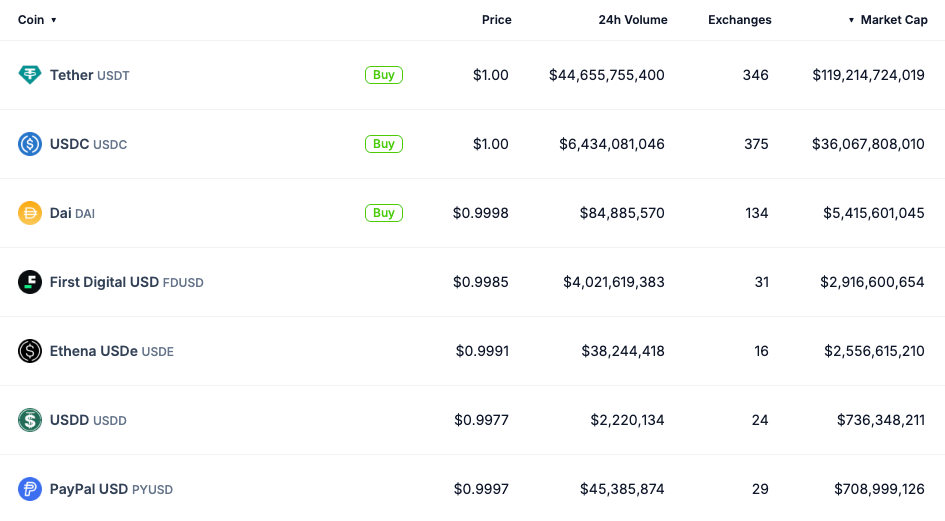The width and height of the screenshot is (945, 521).
Task: Click the USDC coin logo icon
Action: [30, 144]
